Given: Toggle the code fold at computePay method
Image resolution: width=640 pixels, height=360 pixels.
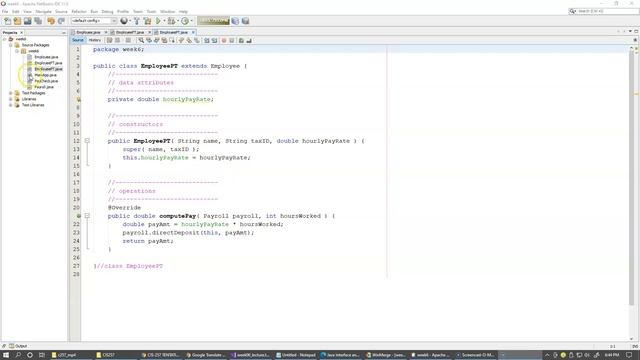Looking at the screenshot, I should coord(87,216).
